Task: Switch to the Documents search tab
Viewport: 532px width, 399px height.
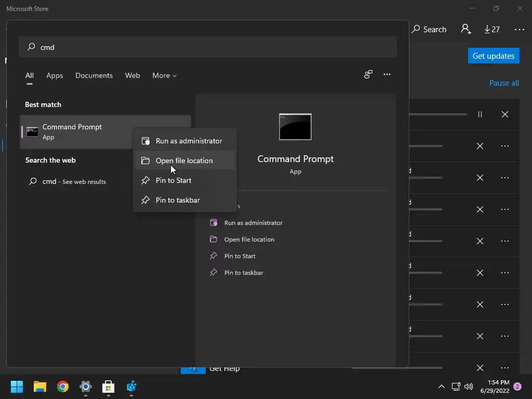Action: coord(94,75)
